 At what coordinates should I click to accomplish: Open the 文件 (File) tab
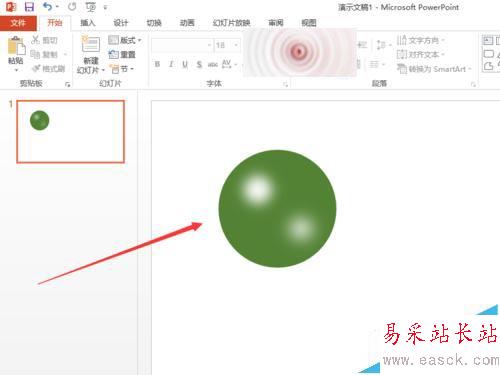coord(18,23)
